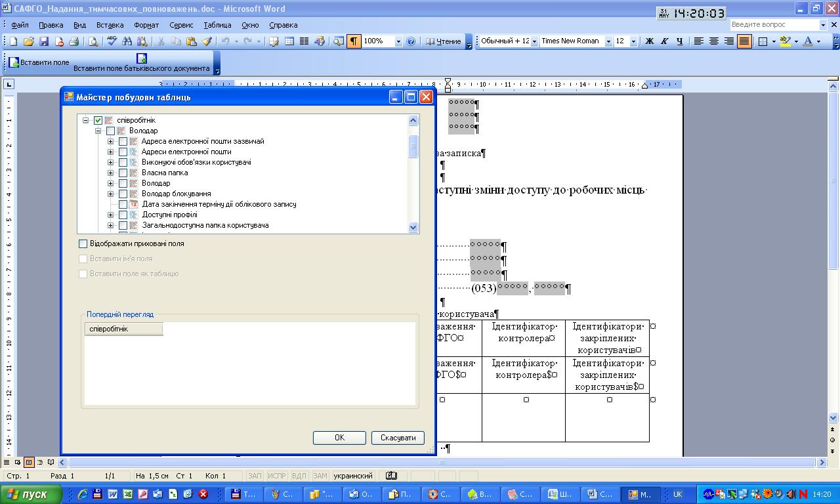The width and height of the screenshot is (840, 504).
Task: Open the zoom 100% dropdown
Action: point(398,41)
